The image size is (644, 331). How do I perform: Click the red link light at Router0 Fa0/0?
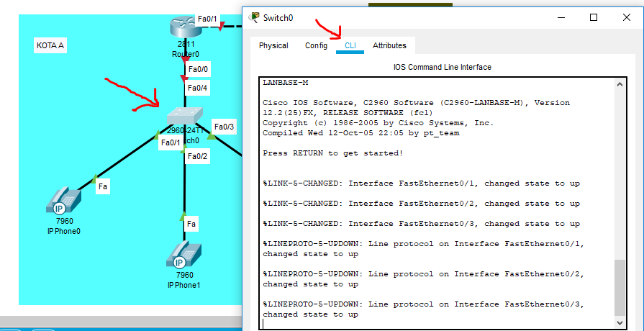coord(185,60)
